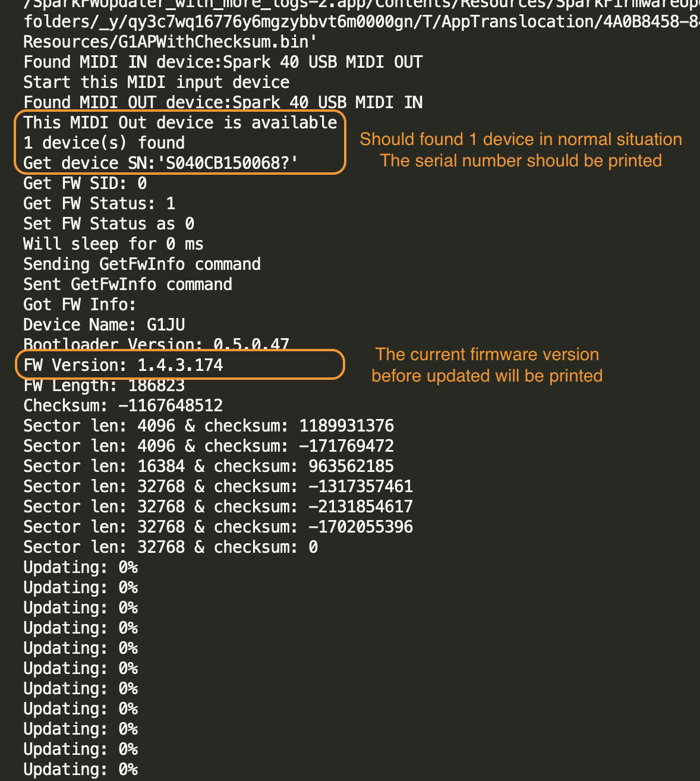Click the 'FW Length: 186823' line
700x781 pixels.
pos(105,385)
